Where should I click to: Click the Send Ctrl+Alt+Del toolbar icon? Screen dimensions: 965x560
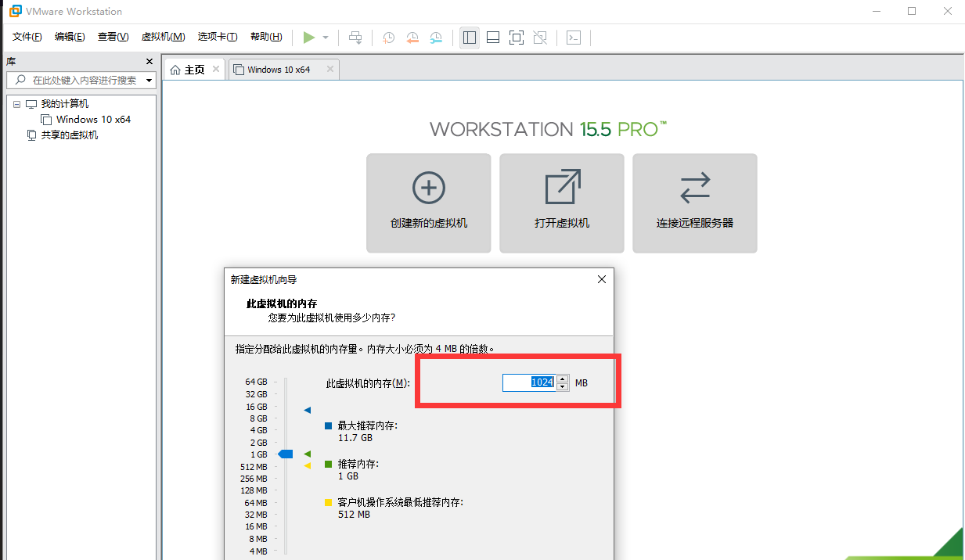(x=355, y=37)
